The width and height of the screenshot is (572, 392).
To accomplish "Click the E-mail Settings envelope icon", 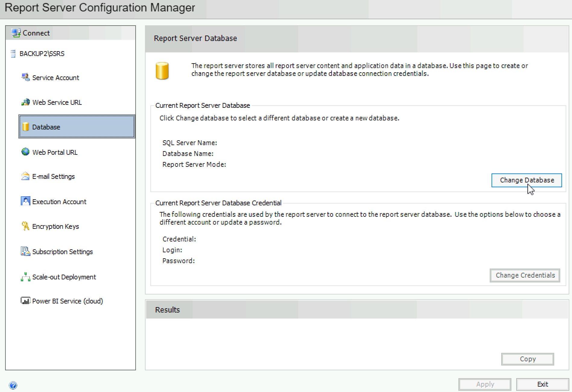I will [x=26, y=176].
